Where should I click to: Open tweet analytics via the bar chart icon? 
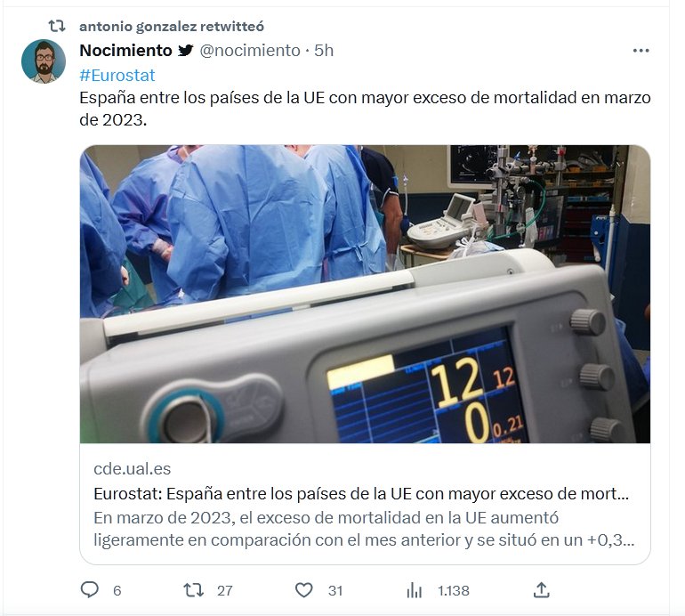414,590
